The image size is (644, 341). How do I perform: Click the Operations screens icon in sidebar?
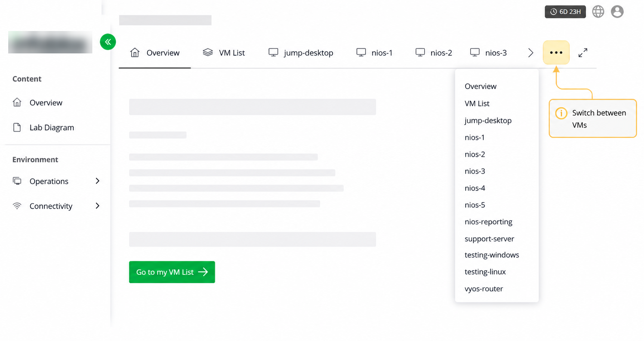coord(17,181)
